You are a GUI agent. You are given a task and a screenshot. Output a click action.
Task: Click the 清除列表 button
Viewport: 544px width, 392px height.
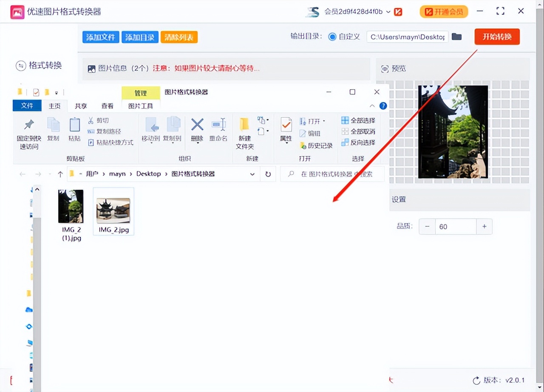pyautogui.click(x=179, y=37)
